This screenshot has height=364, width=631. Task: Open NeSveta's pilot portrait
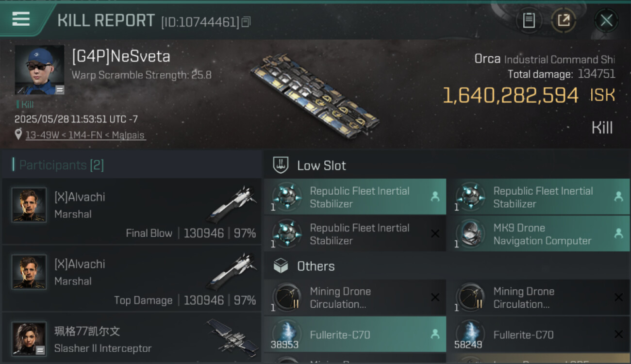point(39,70)
